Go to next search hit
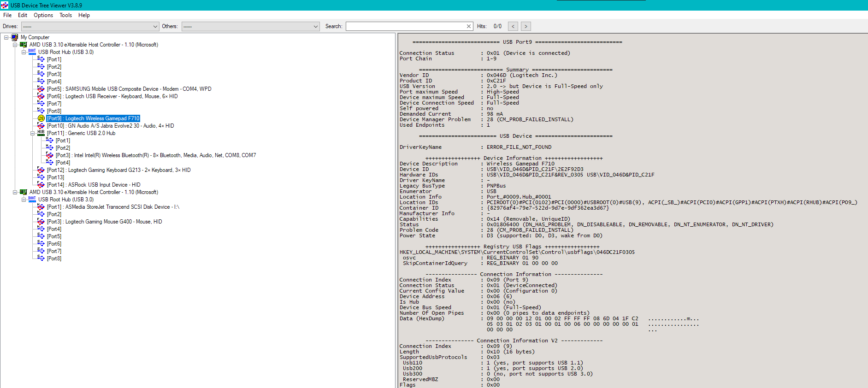868x388 pixels. [x=526, y=26]
